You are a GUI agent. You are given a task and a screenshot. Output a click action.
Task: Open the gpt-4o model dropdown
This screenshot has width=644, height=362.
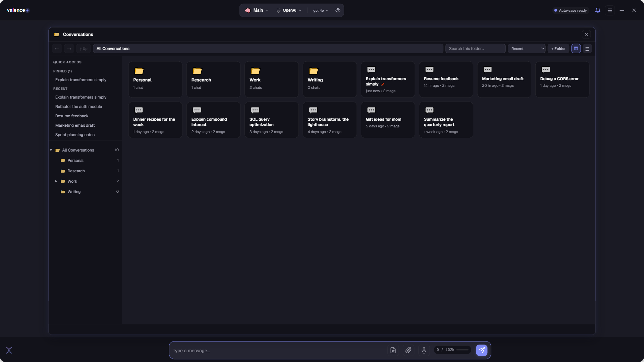coord(320,10)
